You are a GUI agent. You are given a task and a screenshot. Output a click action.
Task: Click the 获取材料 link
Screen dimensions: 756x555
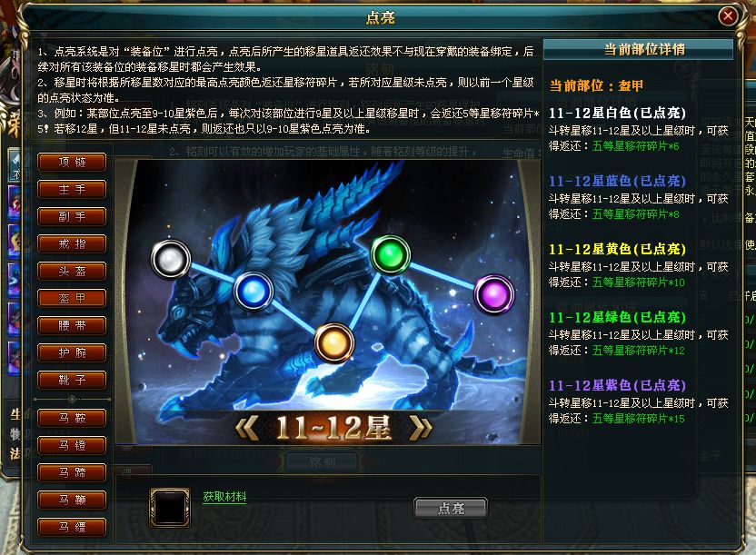[224, 497]
